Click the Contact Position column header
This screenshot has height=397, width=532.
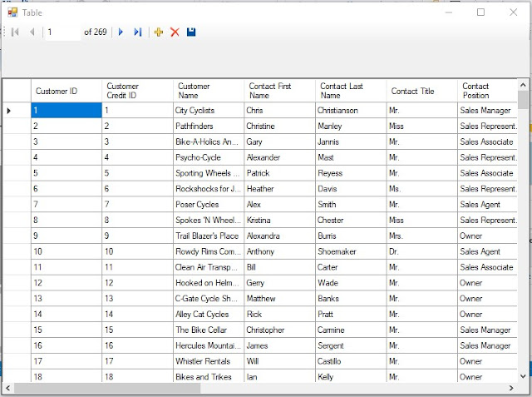488,91
